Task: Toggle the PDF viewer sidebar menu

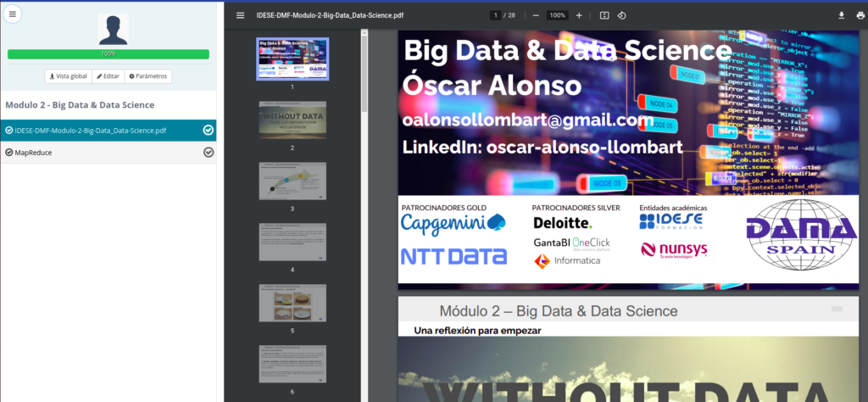Action: [240, 15]
